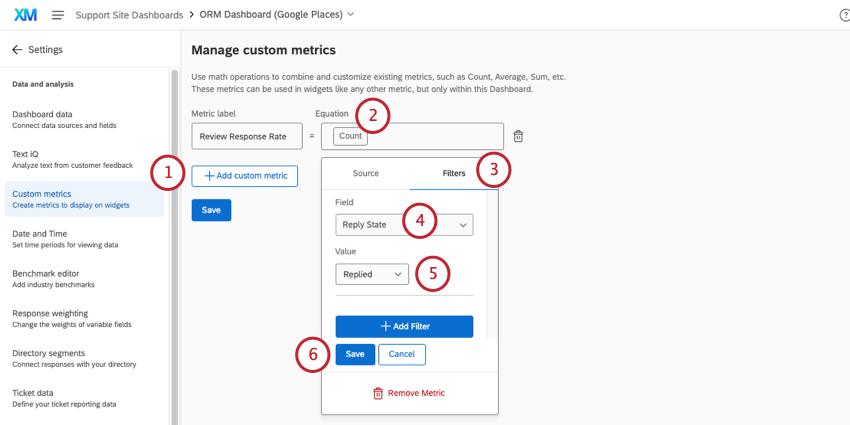Click the Metric label input field
The width and height of the screenshot is (850, 425).
pyautogui.click(x=246, y=136)
